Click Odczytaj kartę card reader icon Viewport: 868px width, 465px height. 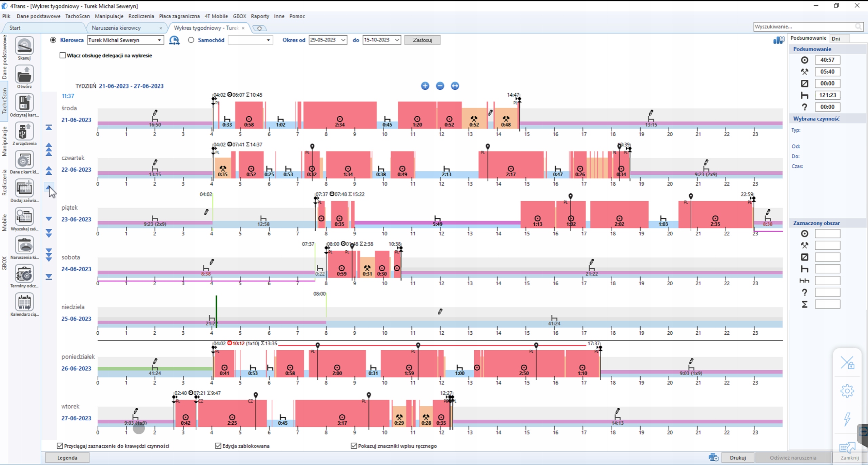click(24, 103)
